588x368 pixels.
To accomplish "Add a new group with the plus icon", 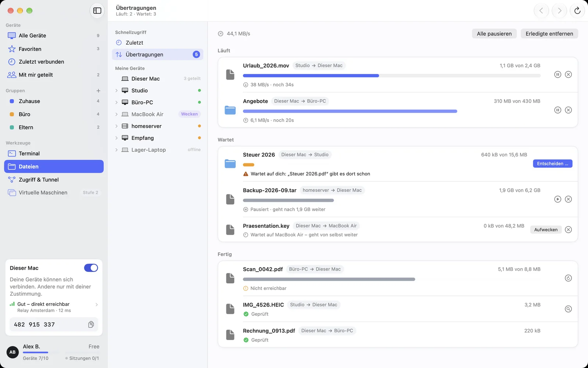I will click(x=98, y=91).
